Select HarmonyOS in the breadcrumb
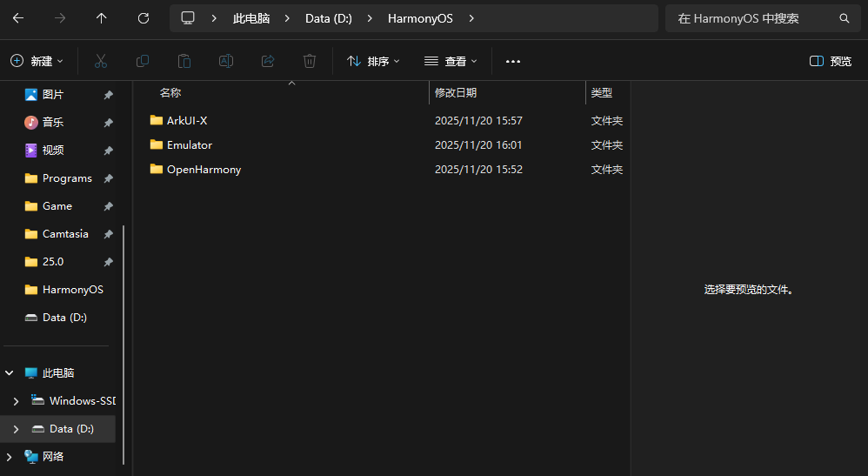 [x=420, y=18]
